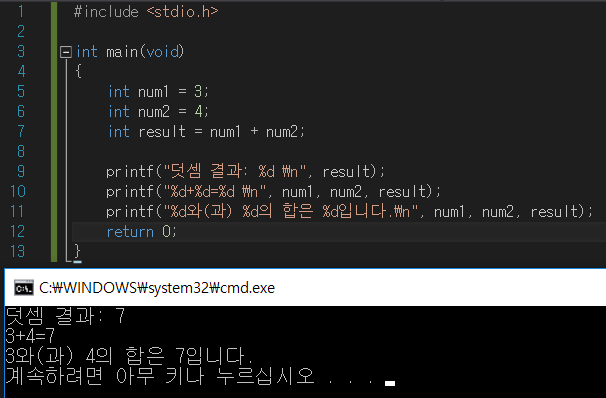Click the cmd.exe title bar text
The width and height of the screenshot is (606, 398).
point(157,288)
